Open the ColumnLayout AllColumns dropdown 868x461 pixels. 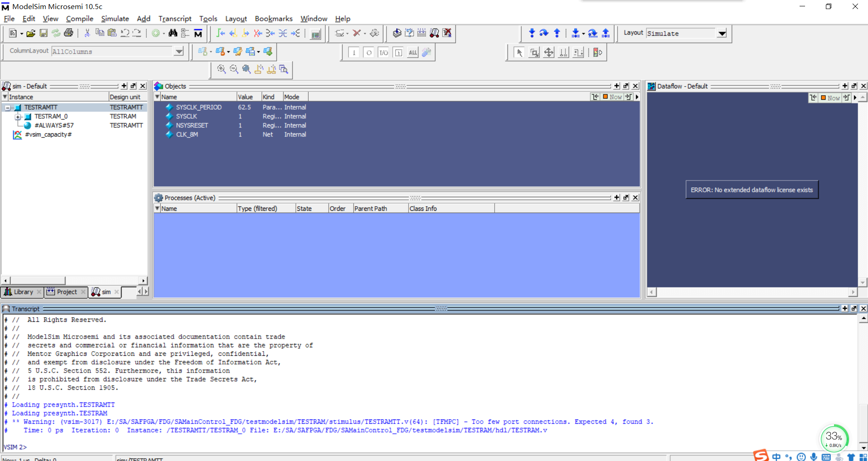click(178, 51)
